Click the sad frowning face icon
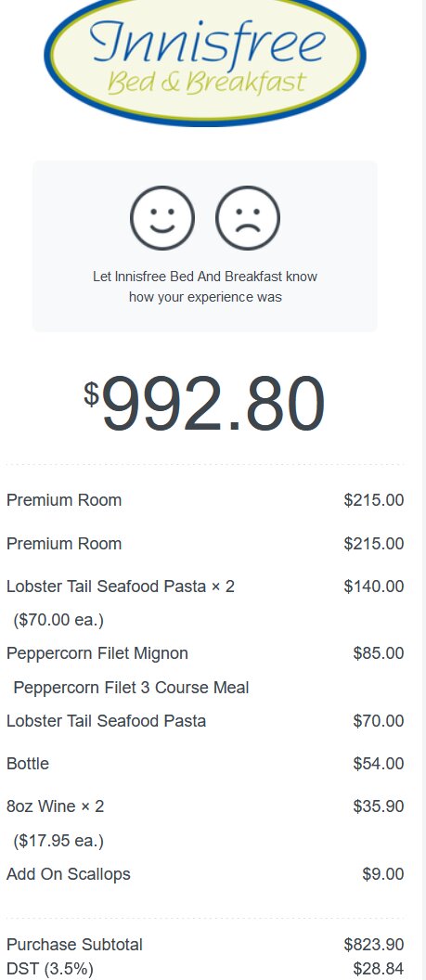 tap(248, 218)
